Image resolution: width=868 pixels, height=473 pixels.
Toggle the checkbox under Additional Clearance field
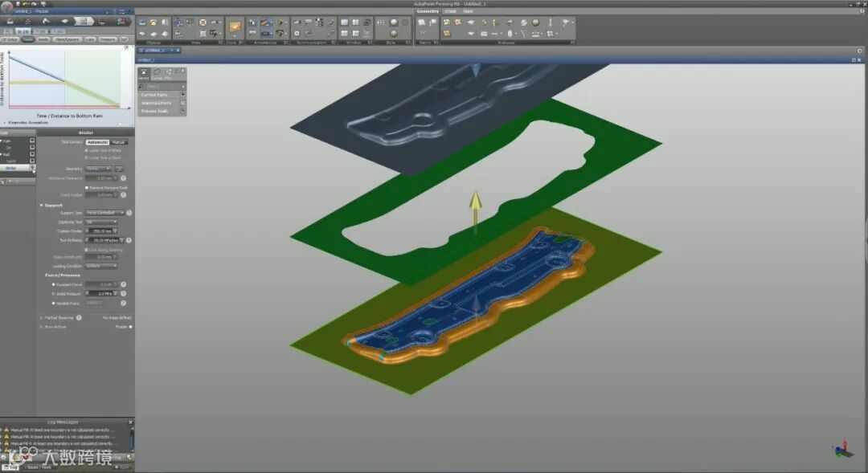coord(86,188)
